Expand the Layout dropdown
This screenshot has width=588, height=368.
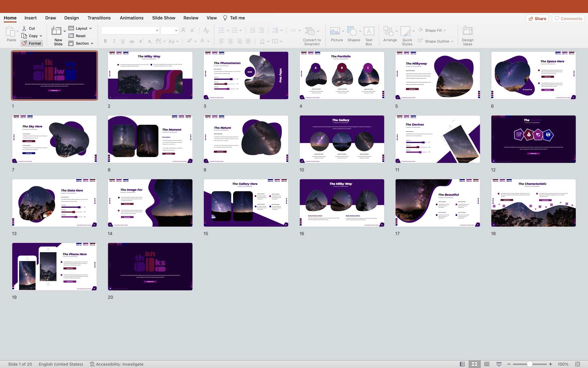pos(81,28)
